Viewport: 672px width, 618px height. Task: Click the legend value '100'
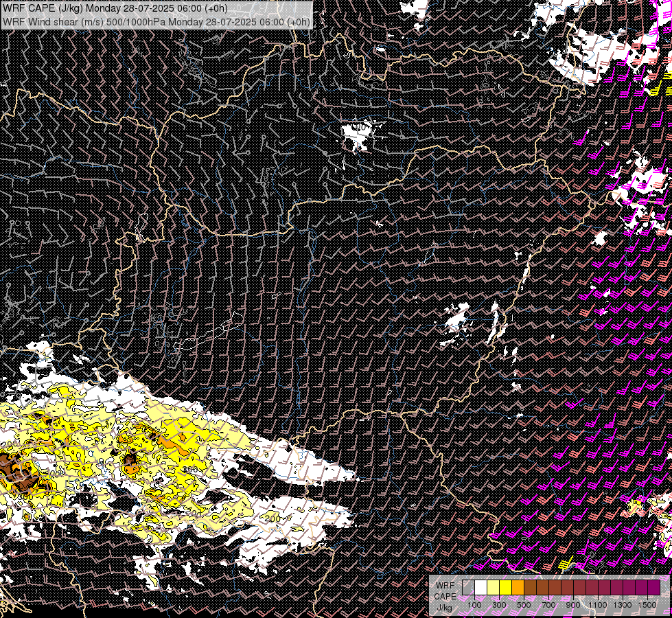474,605
